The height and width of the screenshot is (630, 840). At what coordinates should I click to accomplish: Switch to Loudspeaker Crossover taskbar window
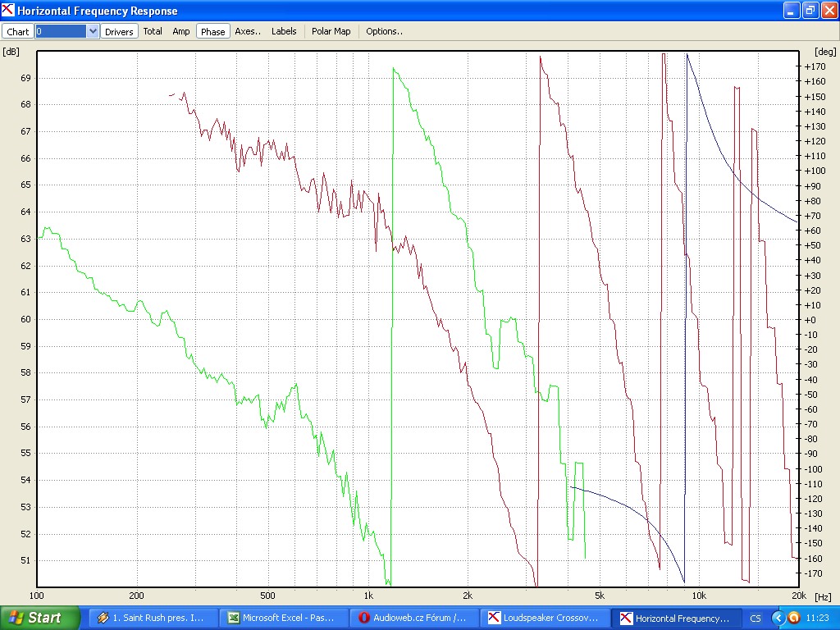point(545,618)
